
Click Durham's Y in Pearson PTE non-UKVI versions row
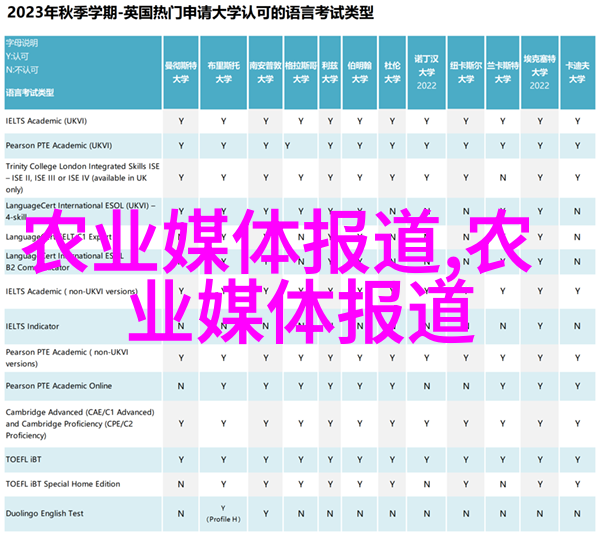point(392,358)
